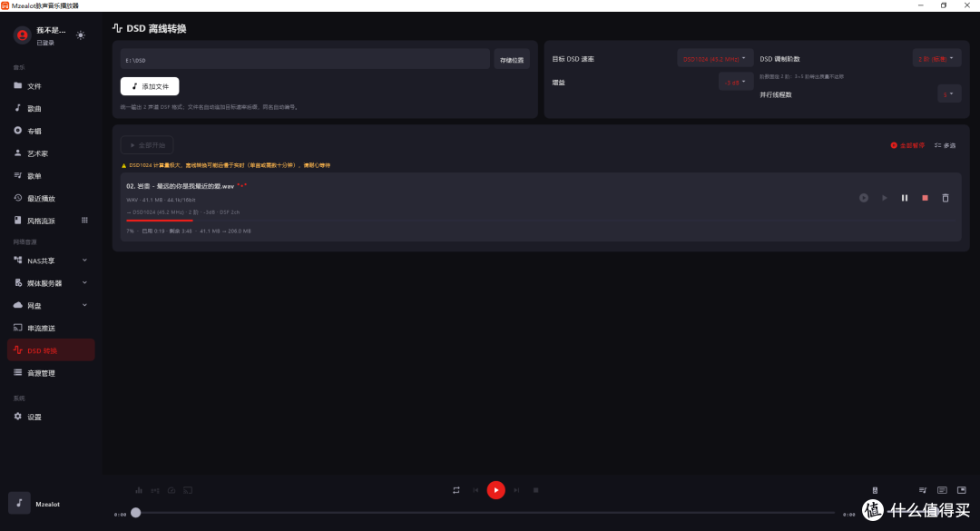Open the 并行线程数 dropdown

949,94
